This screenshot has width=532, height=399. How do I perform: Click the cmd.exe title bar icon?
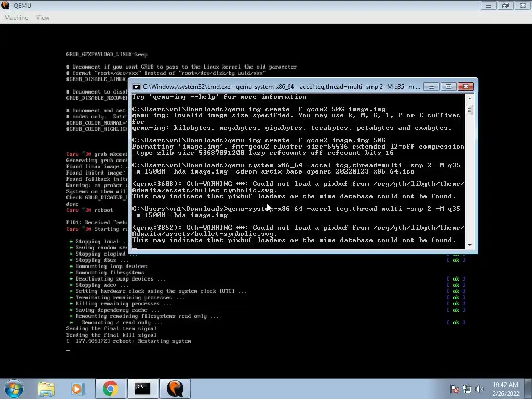[x=137, y=87]
